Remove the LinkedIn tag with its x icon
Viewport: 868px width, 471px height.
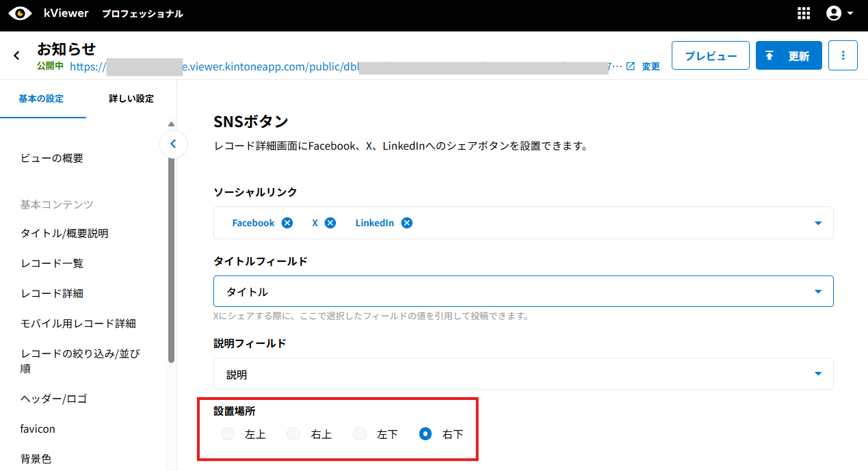[x=407, y=223]
